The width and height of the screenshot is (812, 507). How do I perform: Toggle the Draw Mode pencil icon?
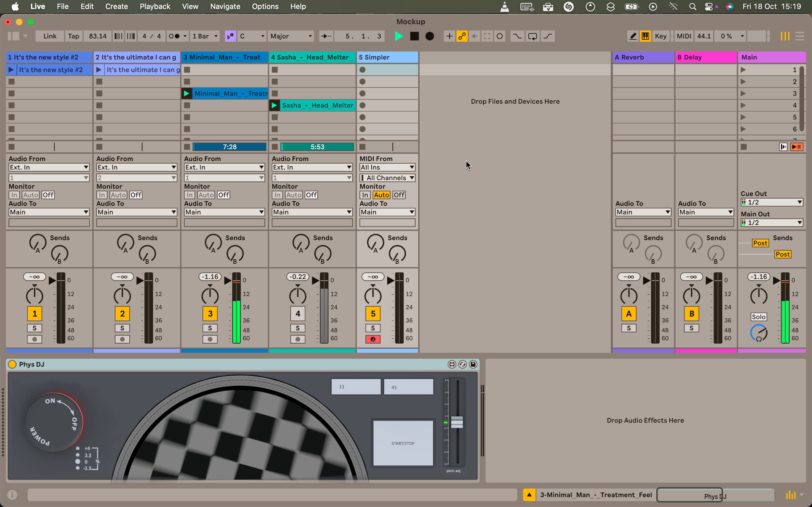[632, 36]
